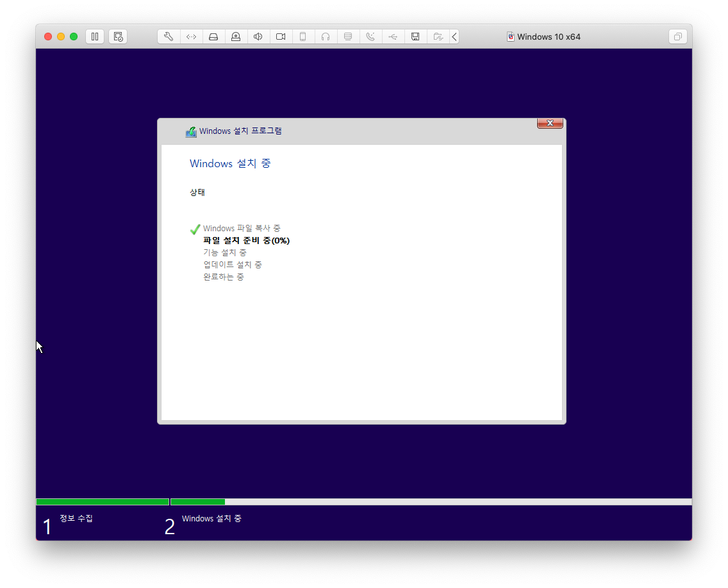Click the sound card speaker icon
The width and height of the screenshot is (728, 588).
[258, 37]
